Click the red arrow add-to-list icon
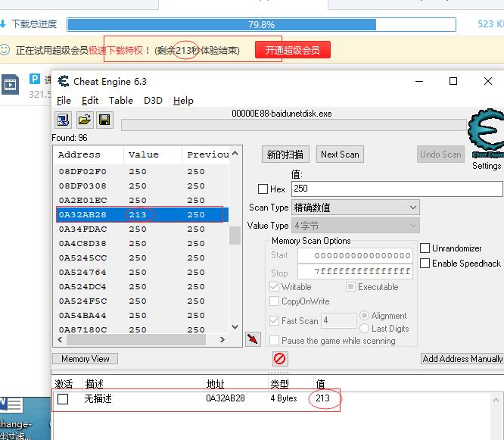Screen dimensions: 504x440 [x=254, y=339]
